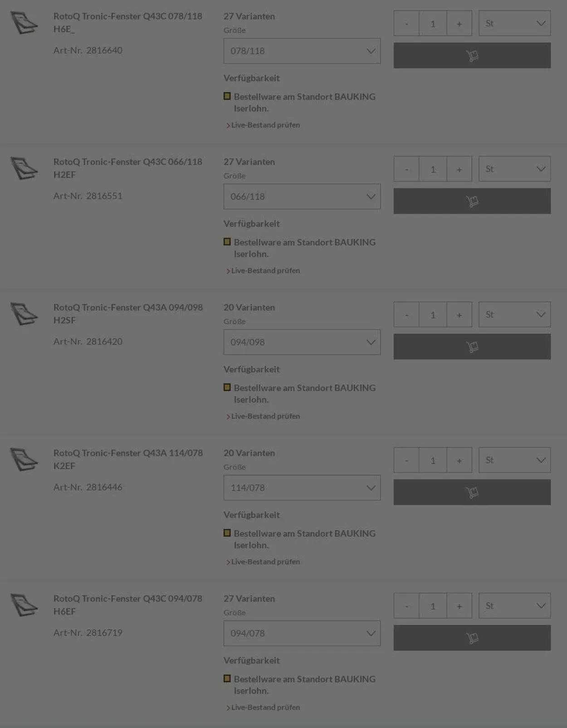This screenshot has width=567, height=728.
Task: Increase quantity for Q43A 114/078 window
Action: [x=459, y=460]
